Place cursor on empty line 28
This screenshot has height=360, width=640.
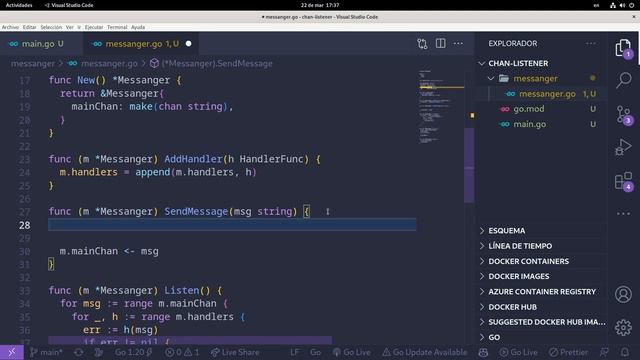(232, 225)
